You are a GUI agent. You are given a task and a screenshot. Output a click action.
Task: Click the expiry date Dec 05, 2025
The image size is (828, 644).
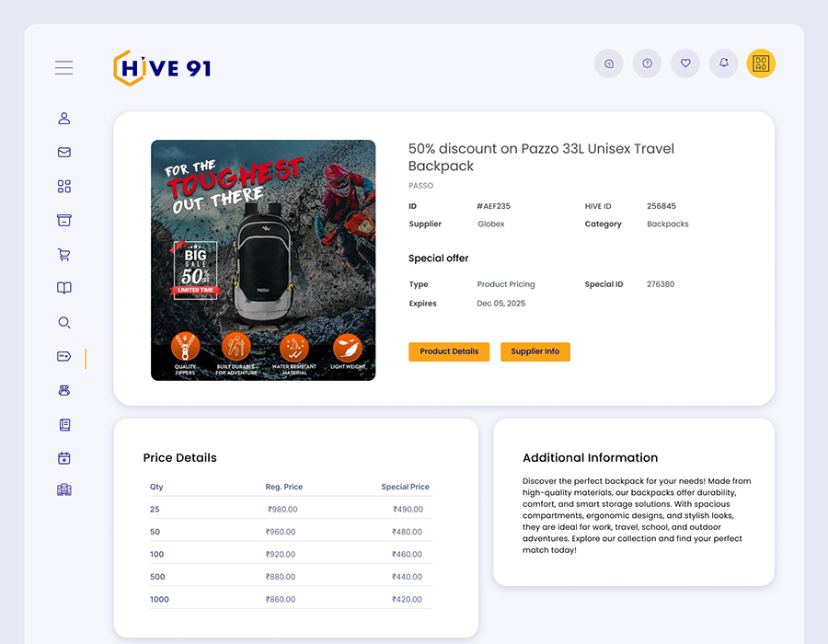coord(501,304)
